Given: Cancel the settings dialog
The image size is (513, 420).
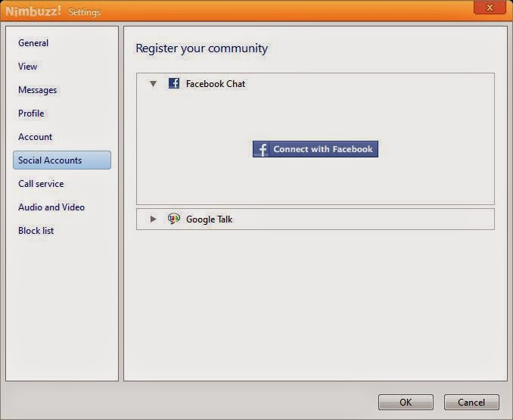Looking at the screenshot, I should click(471, 402).
